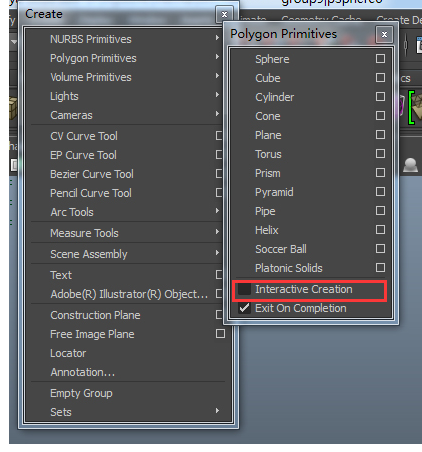
Task: Choose Free Image Plane entry
Action: [x=92, y=334]
